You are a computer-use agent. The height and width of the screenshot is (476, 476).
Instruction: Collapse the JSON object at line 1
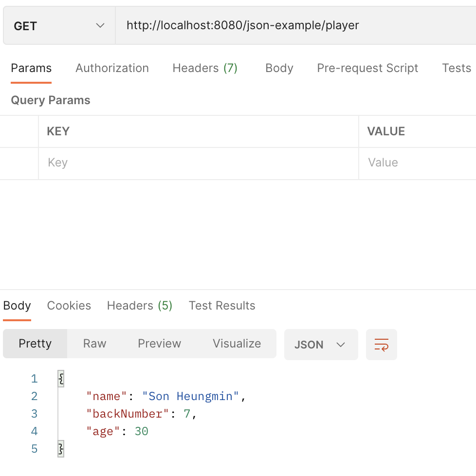pyautogui.click(x=60, y=378)
